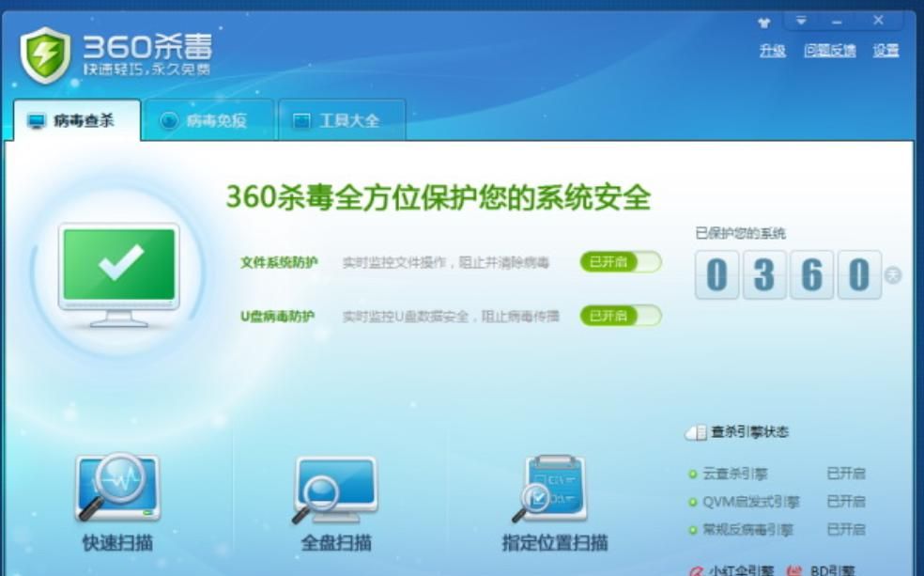Click the BD引擎 icon

(794, 571)
